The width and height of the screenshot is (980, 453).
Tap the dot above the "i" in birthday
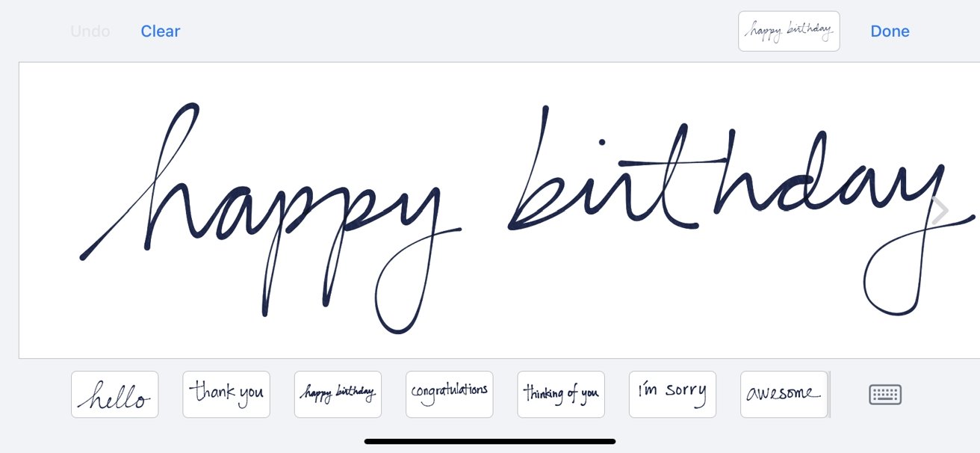[x=601, y=142]
